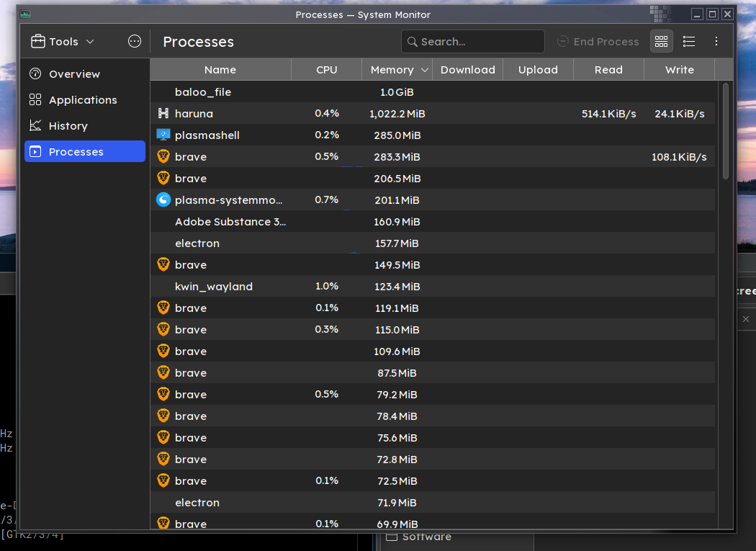
Task: Click the brave icon at 72.5 MiB
Action: 163,480
